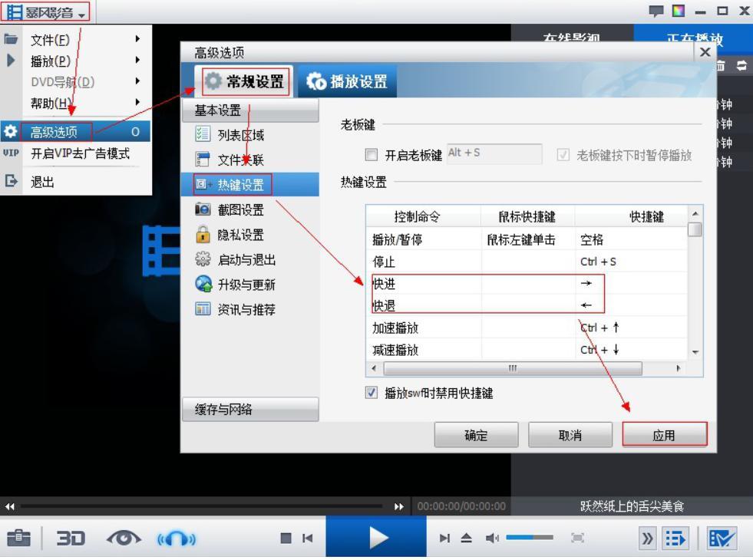The width and height of the screenshot is (753, 560).
Task: Click the playback progress bar
Action: click(202, 506)
